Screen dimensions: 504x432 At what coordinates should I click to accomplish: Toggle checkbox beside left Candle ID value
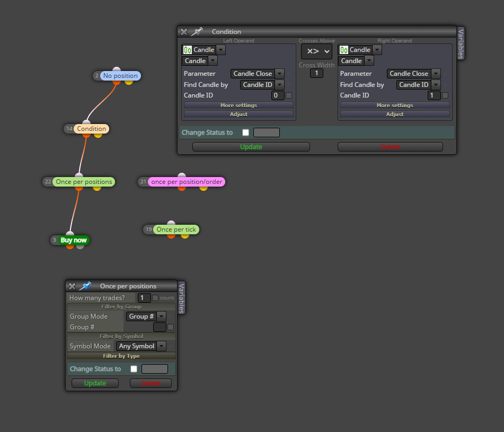point(289,95)
